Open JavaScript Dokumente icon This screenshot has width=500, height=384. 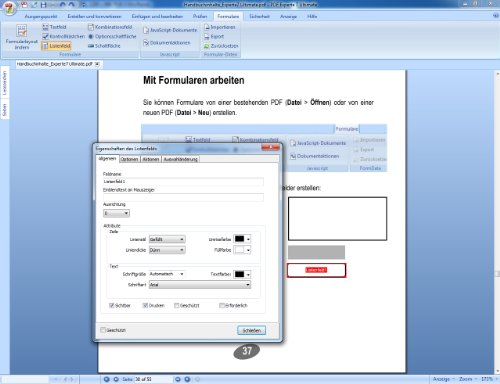146,30
